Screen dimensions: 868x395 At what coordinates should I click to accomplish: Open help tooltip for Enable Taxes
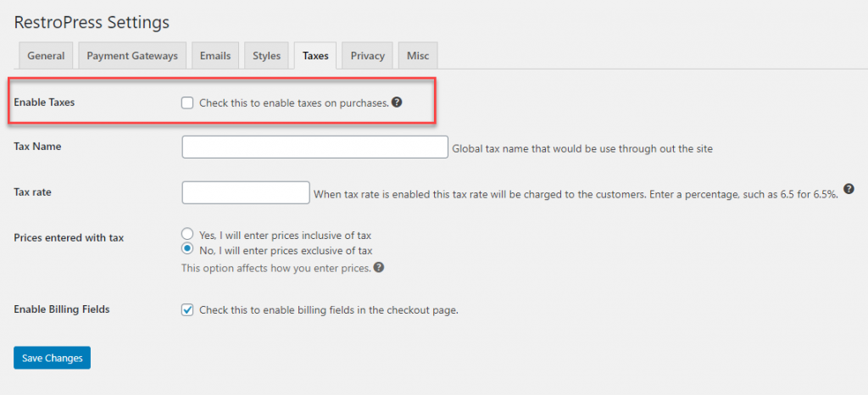tap(397, 103)
